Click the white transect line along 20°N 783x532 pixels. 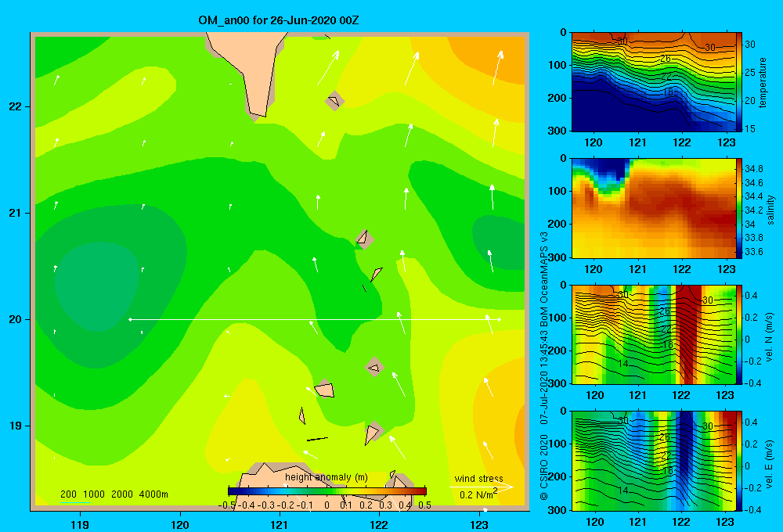[315, 319]
